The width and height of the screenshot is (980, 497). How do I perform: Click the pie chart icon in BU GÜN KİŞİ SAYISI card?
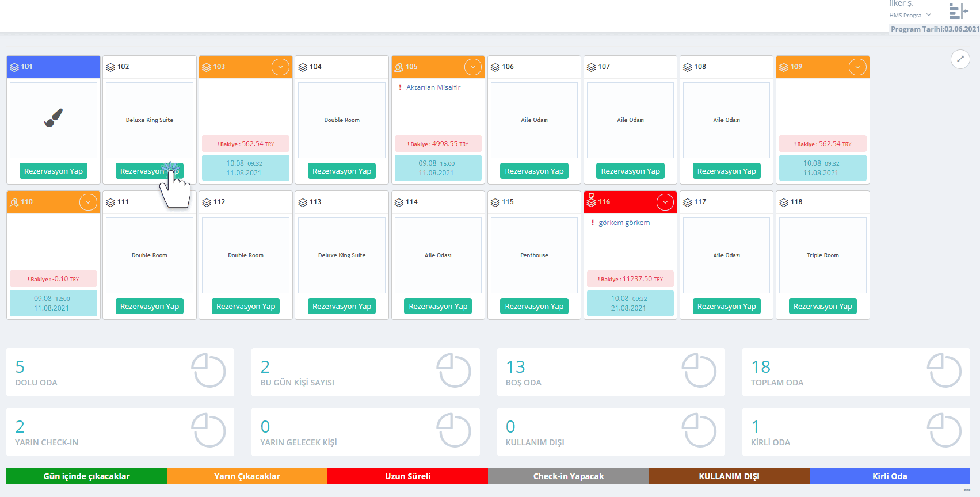(x=453, y=371)
